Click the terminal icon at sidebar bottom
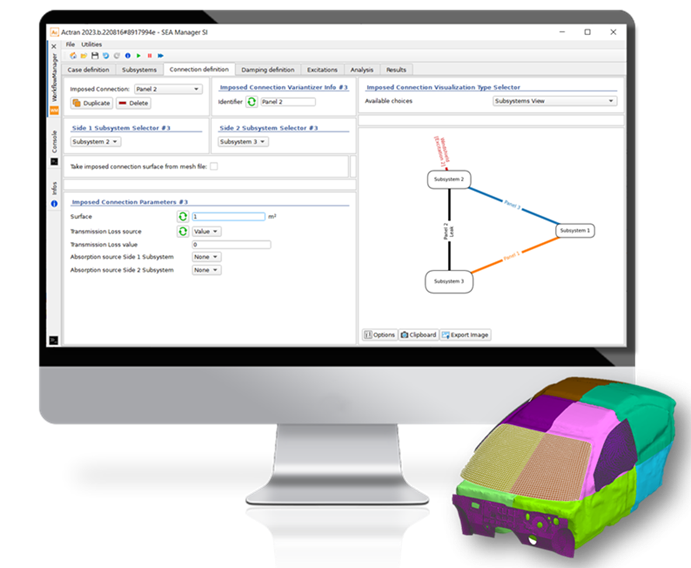Viewport: 691px width, 568px height. pos(54,340)
